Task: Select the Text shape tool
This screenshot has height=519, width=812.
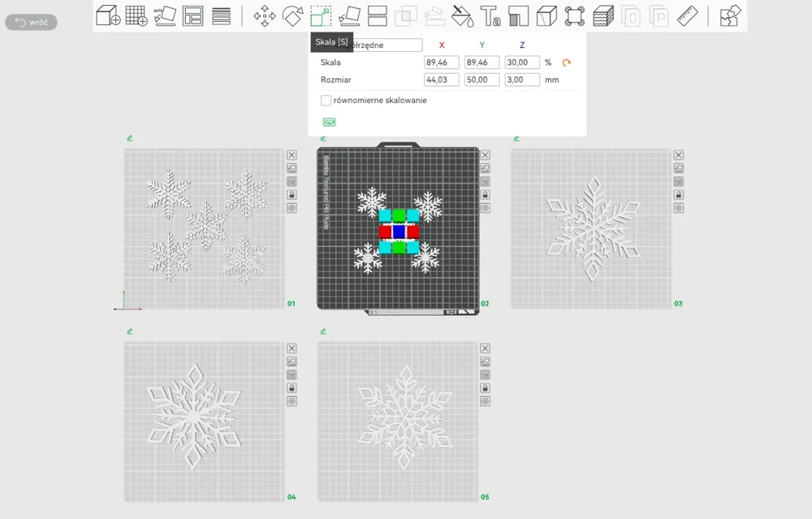Action: click(490, 15)
